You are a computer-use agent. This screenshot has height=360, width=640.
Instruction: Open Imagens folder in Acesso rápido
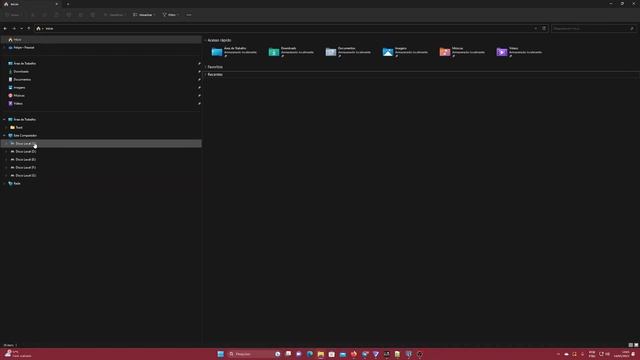tap(405, 52)
